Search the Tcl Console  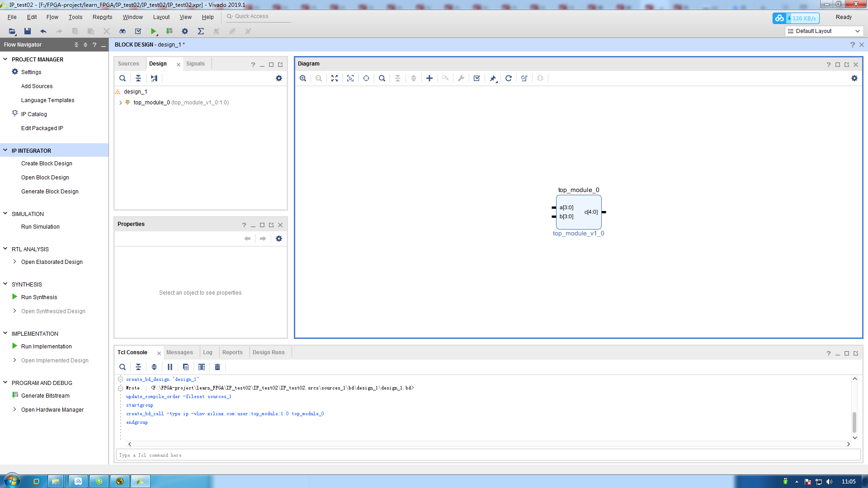(123, 367)
